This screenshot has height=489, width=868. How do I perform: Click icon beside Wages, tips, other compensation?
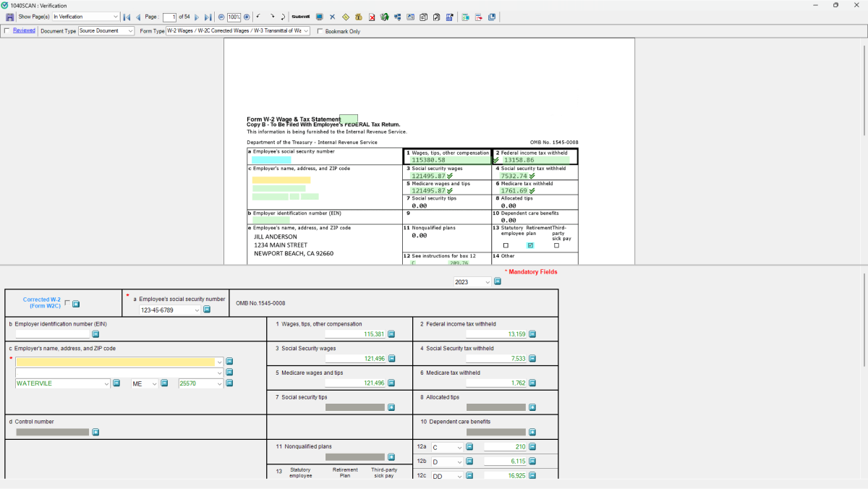[x=391, y=334]
